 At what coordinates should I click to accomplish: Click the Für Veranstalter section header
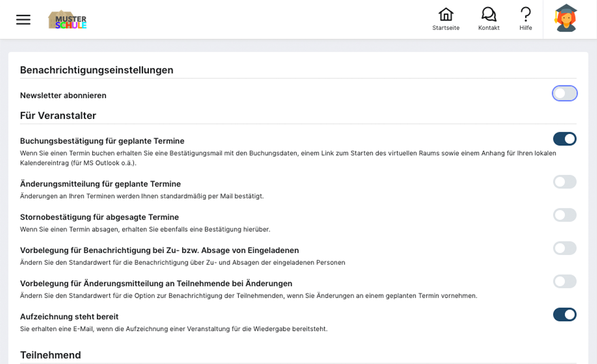coord(58,116)
